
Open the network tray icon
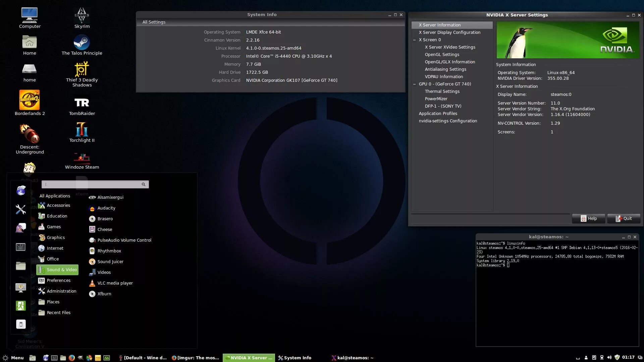602,357
